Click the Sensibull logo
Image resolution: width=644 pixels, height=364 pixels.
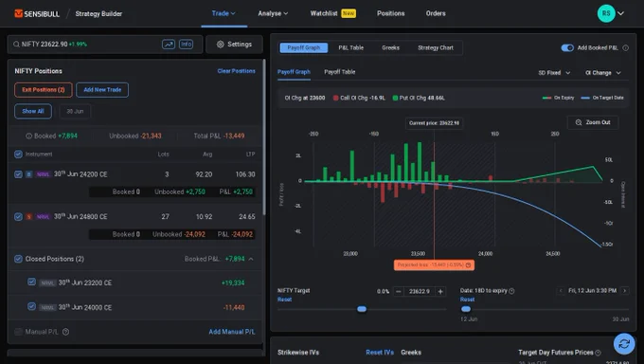(37, 13)
